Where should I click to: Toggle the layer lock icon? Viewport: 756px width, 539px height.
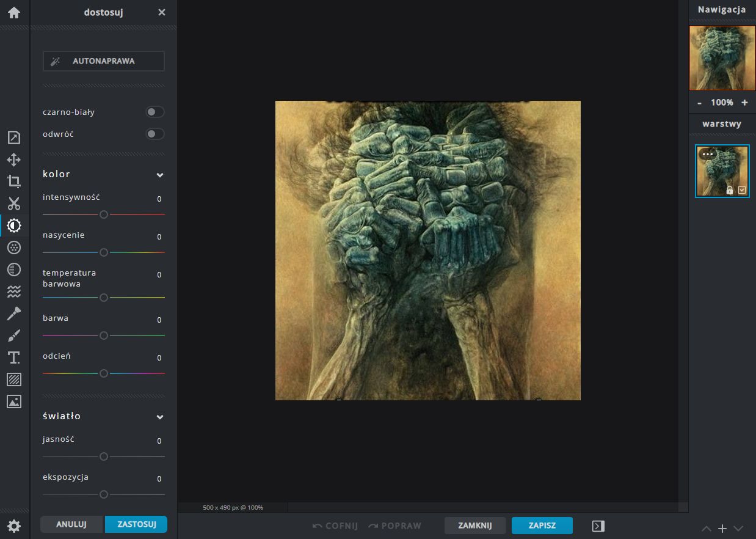[730, 190]
